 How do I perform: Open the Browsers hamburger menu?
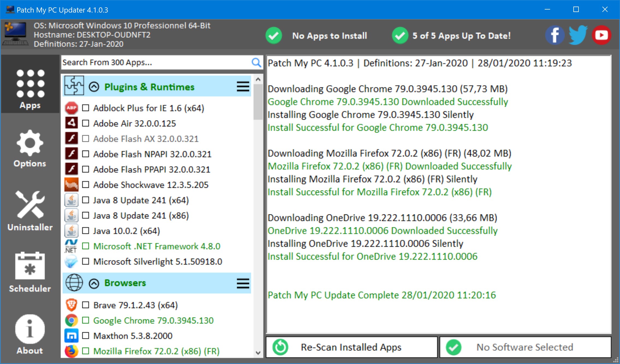[243, 283]
